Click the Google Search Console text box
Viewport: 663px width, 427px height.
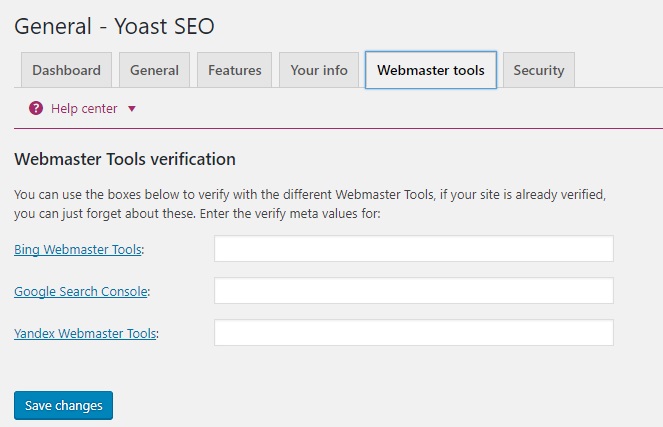(413, 291)
